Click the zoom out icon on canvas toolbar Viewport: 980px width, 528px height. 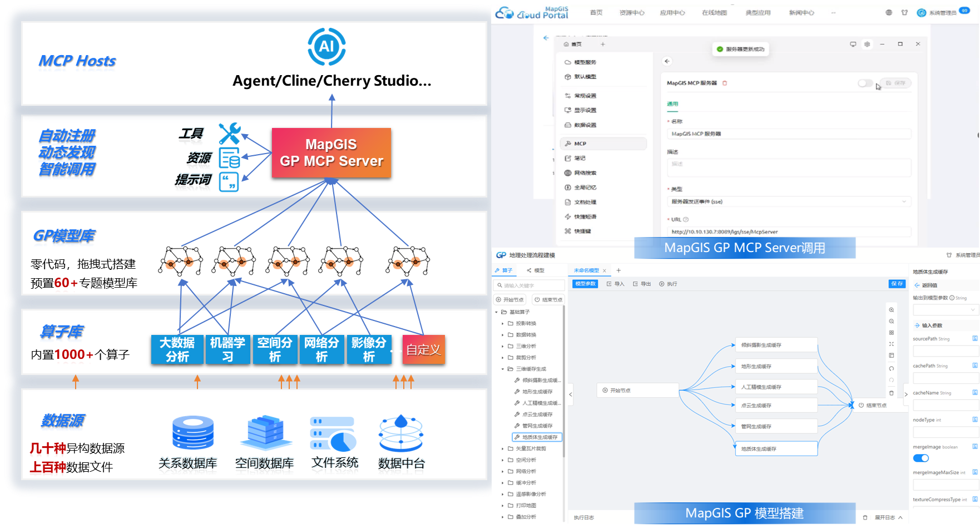892,322
